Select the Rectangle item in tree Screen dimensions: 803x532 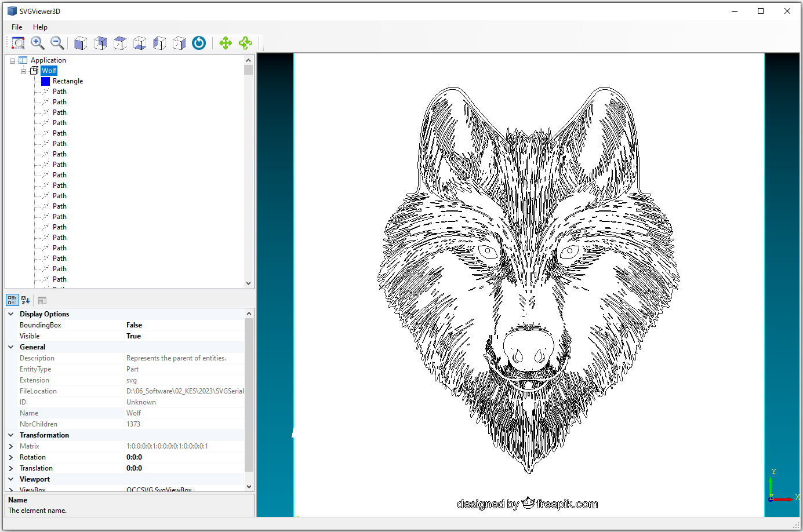[67, 81]
